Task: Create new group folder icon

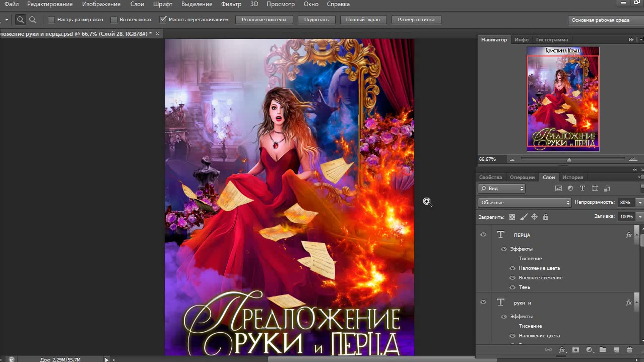Action: (x=602, y=350)
